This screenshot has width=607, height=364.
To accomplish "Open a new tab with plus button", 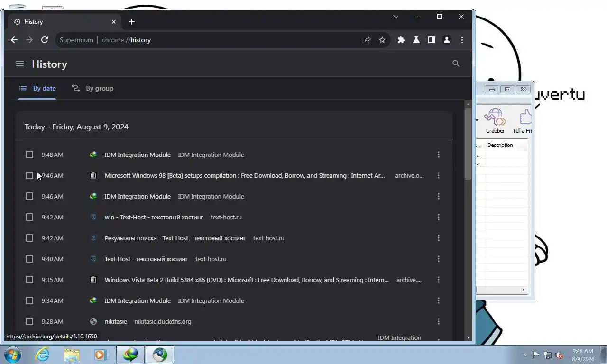I will click(132, 22).
